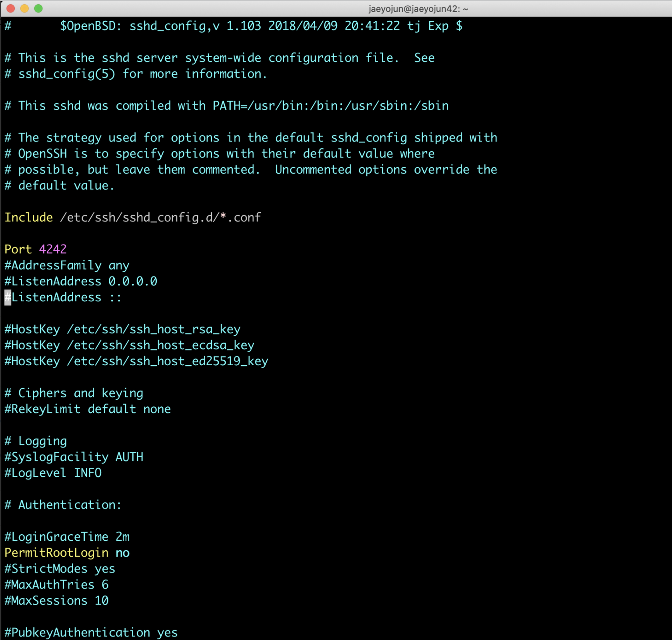Screen dimensions: 672x640
Task: Click the highlighted cursor block before ListenAddress ::
Action: click(x=8, y=297)
